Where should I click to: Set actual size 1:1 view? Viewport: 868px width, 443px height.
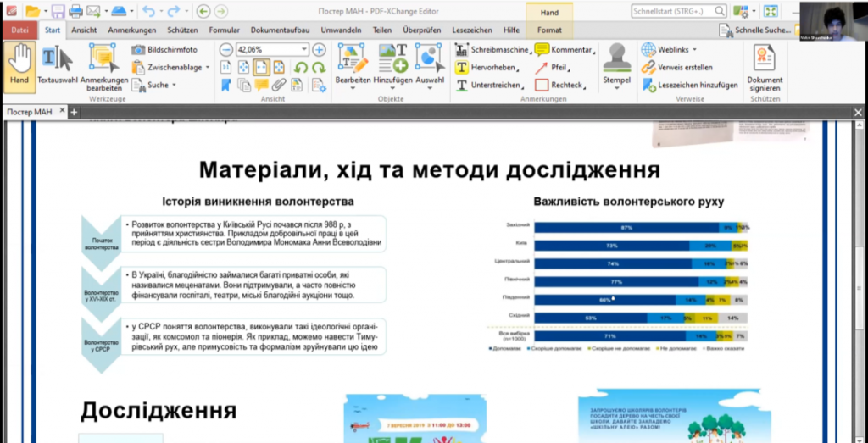(225, 68)
